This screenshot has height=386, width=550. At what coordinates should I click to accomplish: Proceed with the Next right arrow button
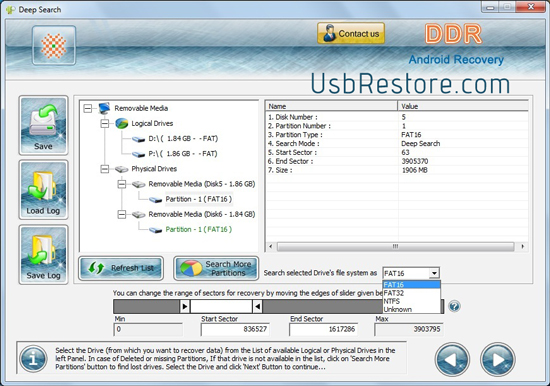coord(497,359)
